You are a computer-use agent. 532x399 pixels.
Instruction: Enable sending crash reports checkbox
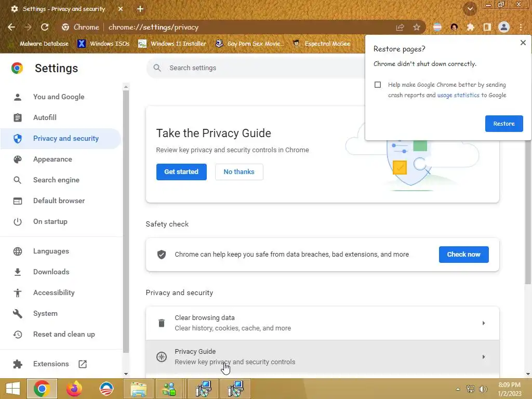(378, 85)
